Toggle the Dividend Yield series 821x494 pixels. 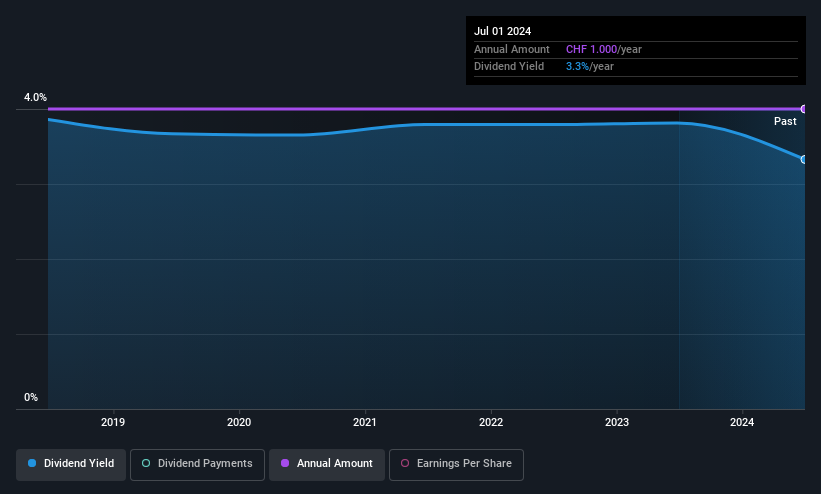coord(71,464)
